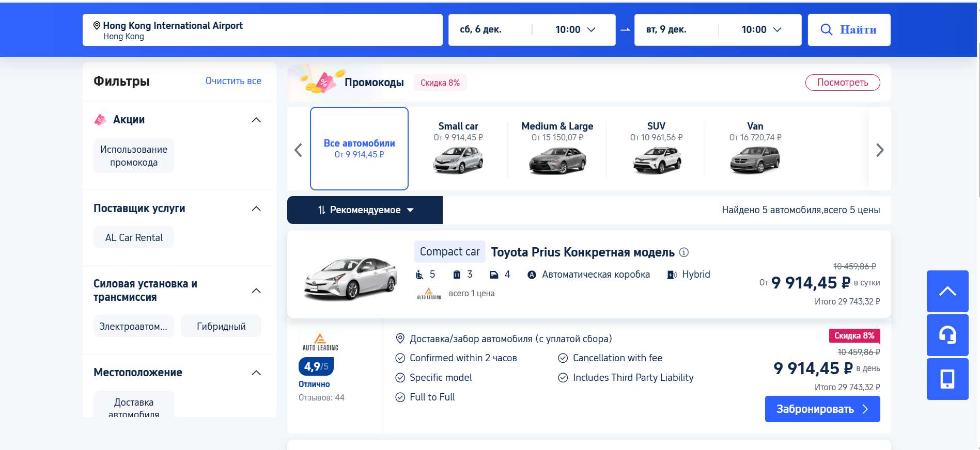This screenshot has width=980, height=450.
Task: Toggle the Использование промокода filter
Action: (134, 156)
